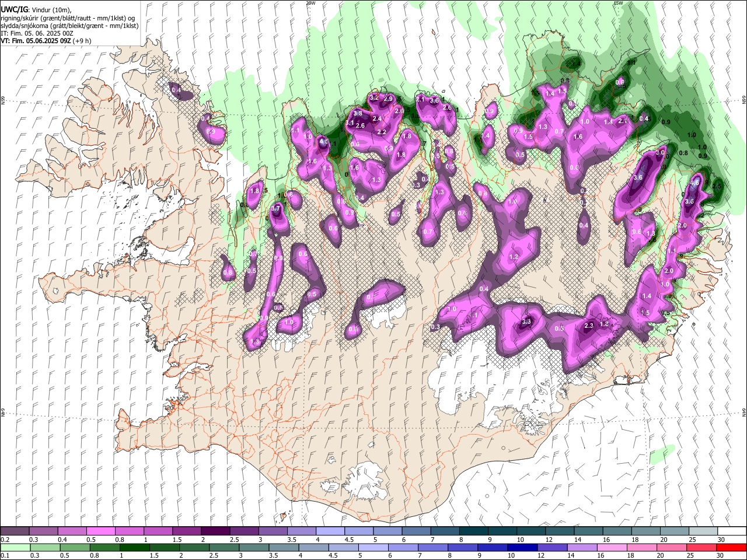Click the 'rigning/skúrir' legend description line
This screenshot has height=560, width=747.
[x=68, y=18]
